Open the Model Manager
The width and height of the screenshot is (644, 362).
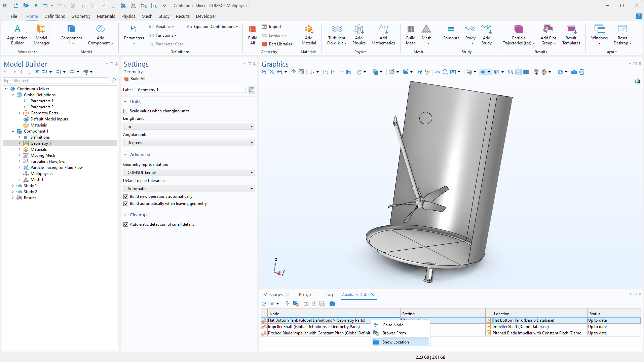41,35
